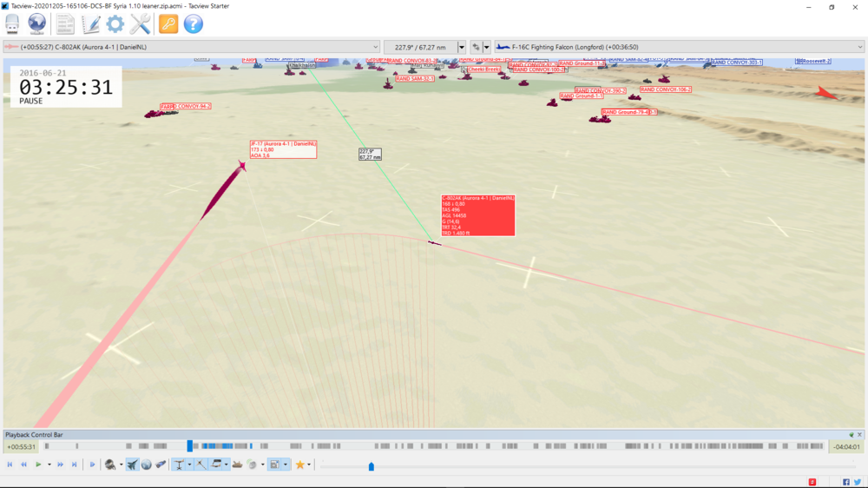Toggle the HUD overlay display icon

point(274,465)
